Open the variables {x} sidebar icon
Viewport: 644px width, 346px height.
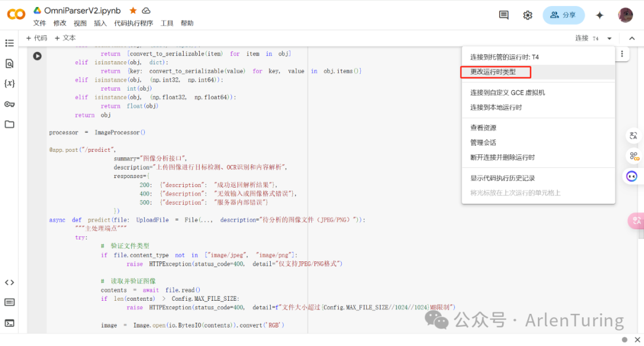coord(10,83)
